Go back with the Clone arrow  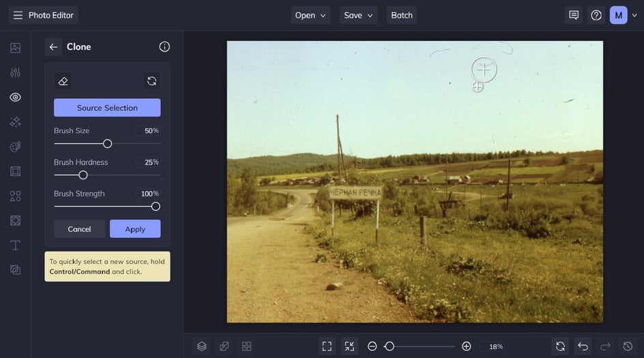53,47
